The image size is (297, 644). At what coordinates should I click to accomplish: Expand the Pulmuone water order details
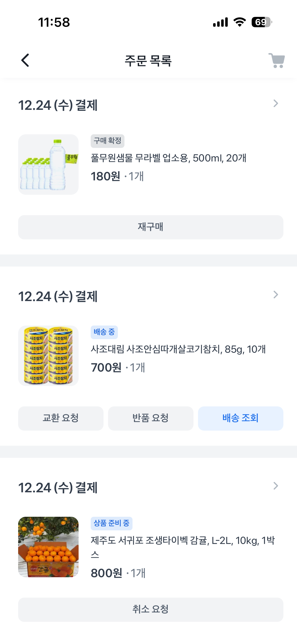pos(276,104)
